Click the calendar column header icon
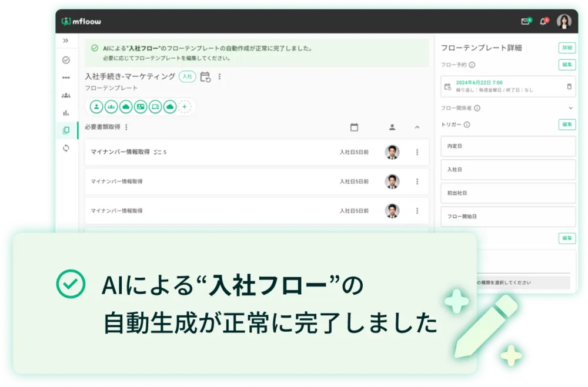Image resolution: width=588 pixels, height=387 pixels. [354, 127]
